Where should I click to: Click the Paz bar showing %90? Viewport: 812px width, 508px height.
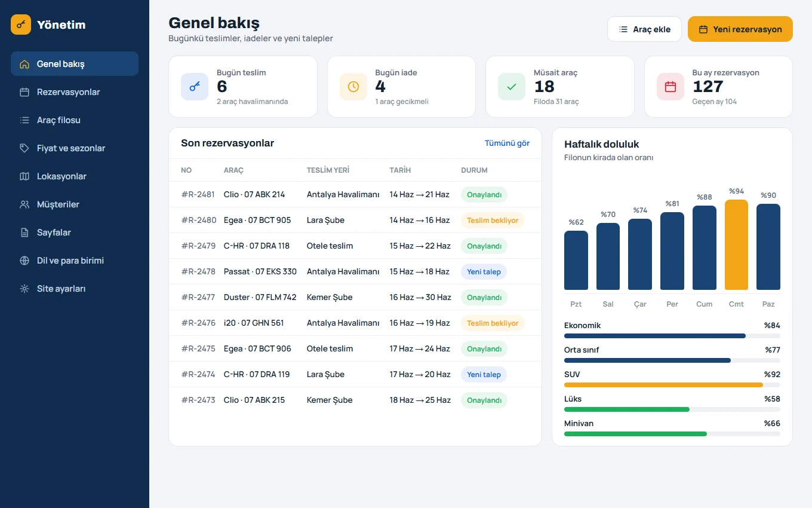768,247
